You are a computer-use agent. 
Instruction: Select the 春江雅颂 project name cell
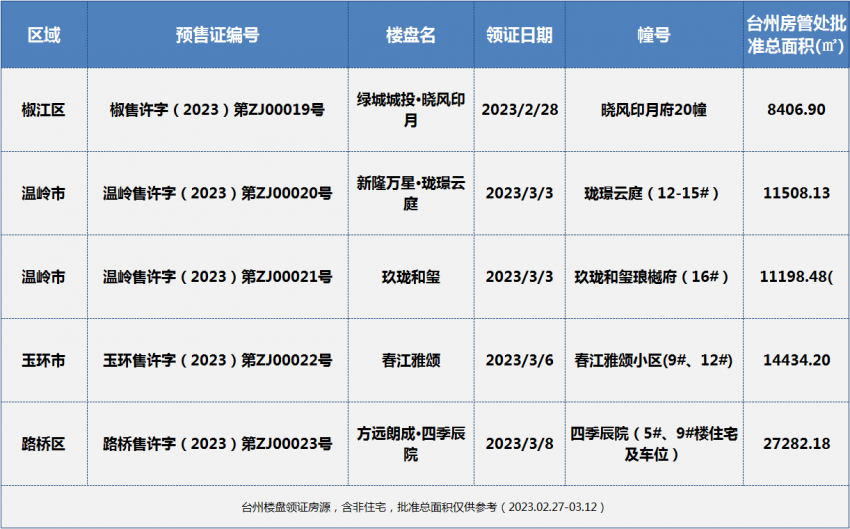pyautogui.click(x=411, y=360)
